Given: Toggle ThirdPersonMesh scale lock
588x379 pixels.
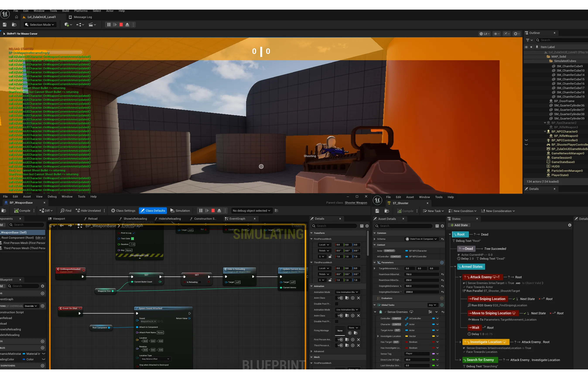Looking at the screenshot, I should (330, 280).
